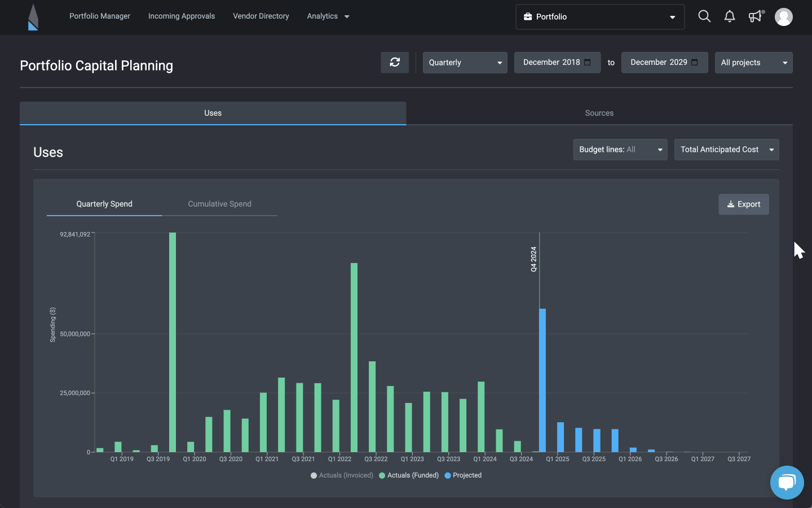Switch to the Uses tab
Image resolution: width=812 pixels, height=508 pixels.
(213, 113)
